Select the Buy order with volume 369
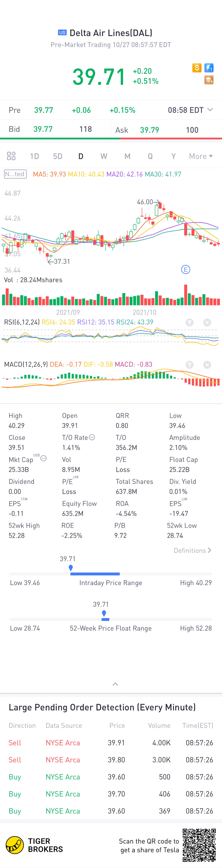Image resolution: width=222 pixels, height=868 pixels. [111, 811]
